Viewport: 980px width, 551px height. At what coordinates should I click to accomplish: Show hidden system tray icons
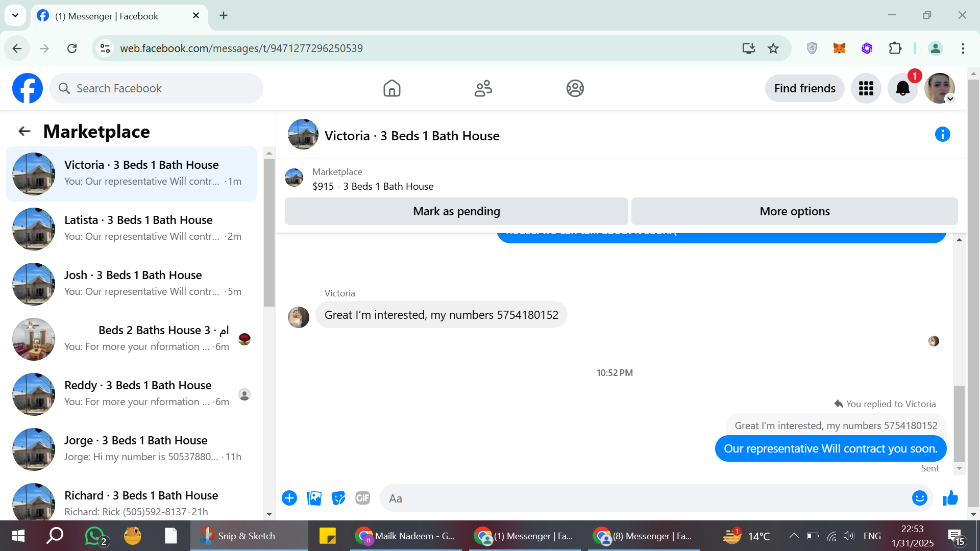pos(794,536)
